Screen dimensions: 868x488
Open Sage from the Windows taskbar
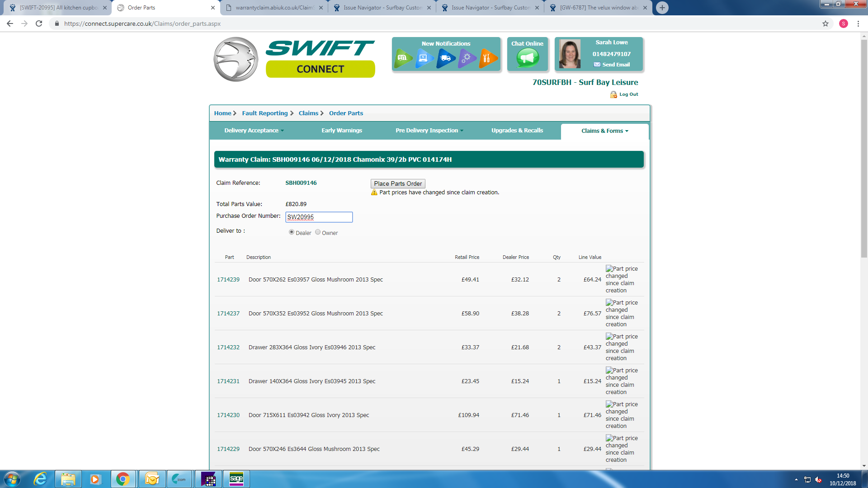[236, 479]
